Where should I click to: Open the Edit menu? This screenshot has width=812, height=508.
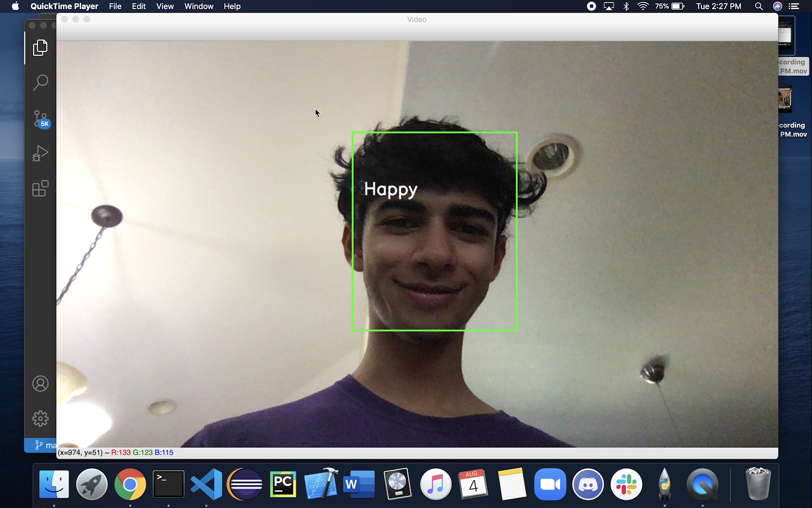click(x=139, y=6)
